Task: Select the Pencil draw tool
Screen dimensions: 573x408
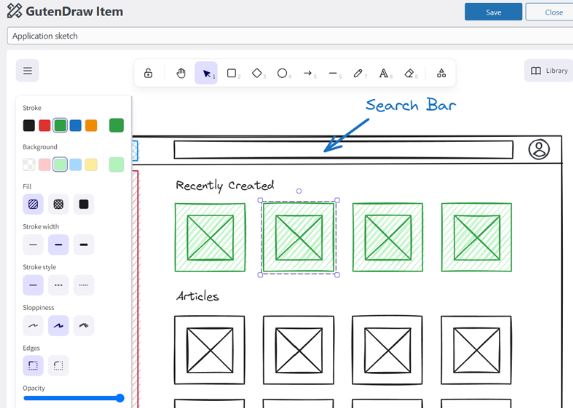Action: 358,73
